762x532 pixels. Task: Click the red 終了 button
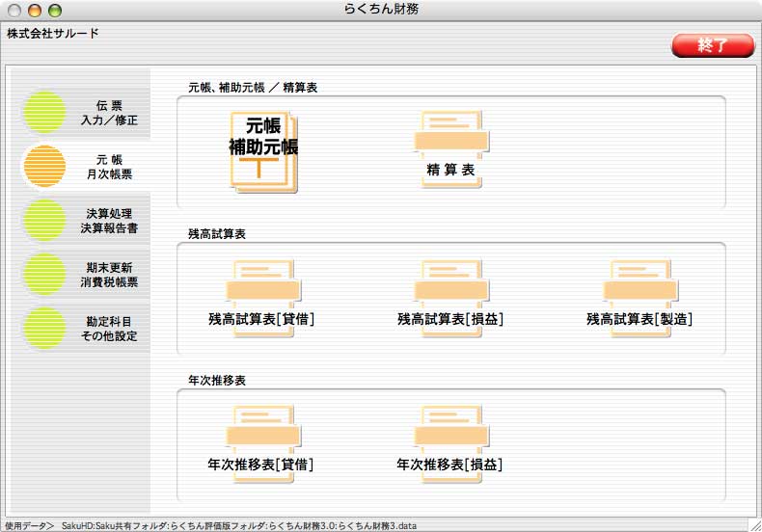[x=713, y=45]
